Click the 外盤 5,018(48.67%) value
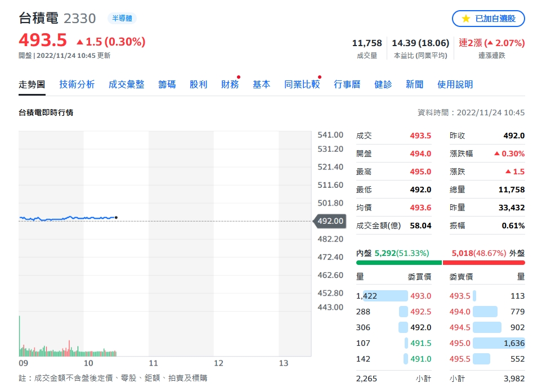The height and width of the screenshot is (392, 542). (x=479, y=253)
